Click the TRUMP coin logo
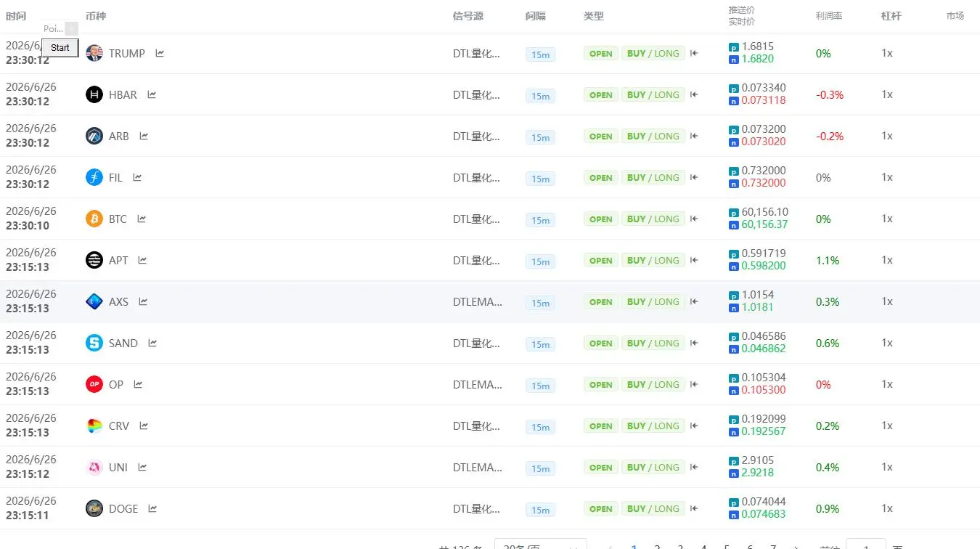980x549 pixels. (x=94, y=53)
